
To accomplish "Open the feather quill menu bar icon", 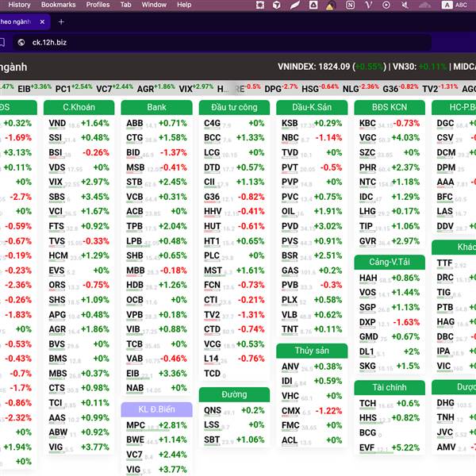I will [295, 5].
